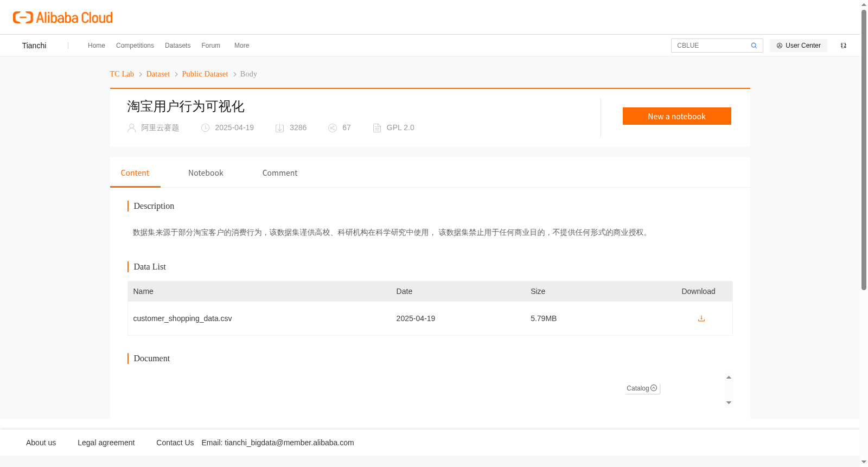Switch to the Notebook tab

(206, 173)
